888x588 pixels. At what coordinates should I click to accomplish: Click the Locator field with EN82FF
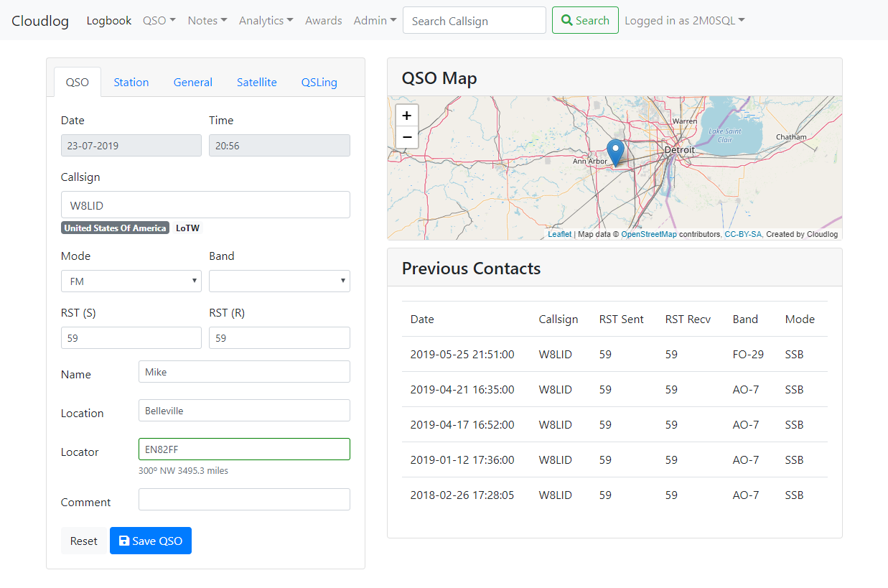(244, 449)
